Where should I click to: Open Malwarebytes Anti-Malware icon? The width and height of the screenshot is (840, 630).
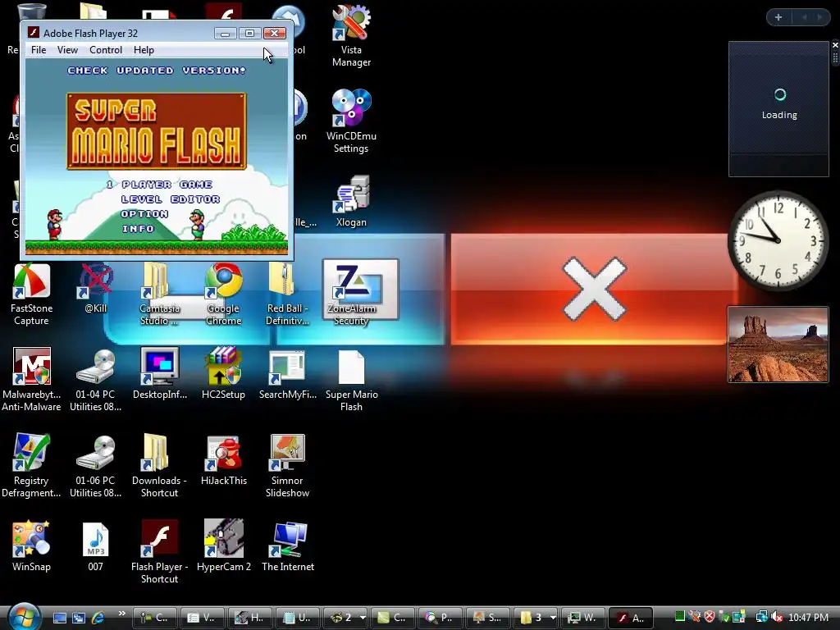31,381
